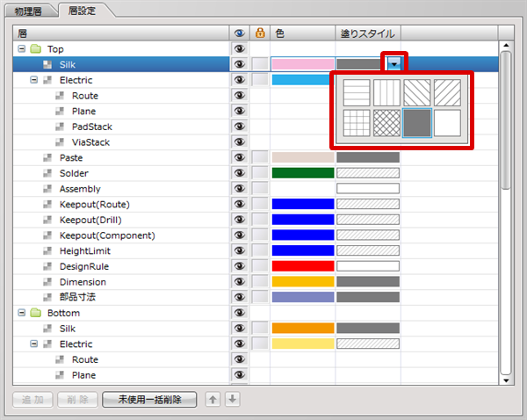Collapse the Electric group under Top
Screen dimensions: 527x420
click(x=34, y=80)
